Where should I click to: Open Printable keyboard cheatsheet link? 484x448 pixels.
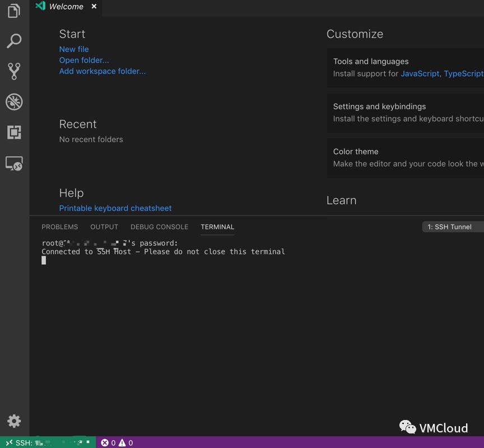[115, 208]
